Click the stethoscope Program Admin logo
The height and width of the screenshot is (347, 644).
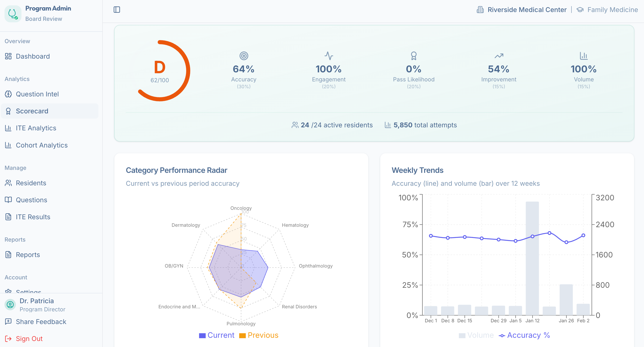[x=13, y=14]
